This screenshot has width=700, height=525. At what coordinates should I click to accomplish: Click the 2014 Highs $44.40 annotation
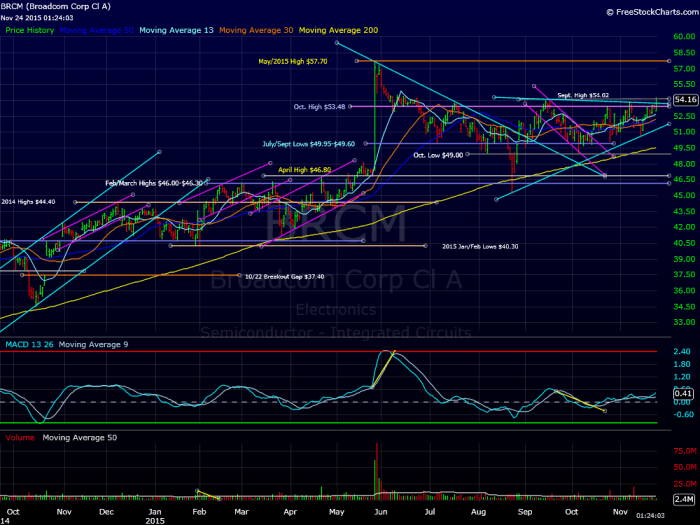pos(28,202)
